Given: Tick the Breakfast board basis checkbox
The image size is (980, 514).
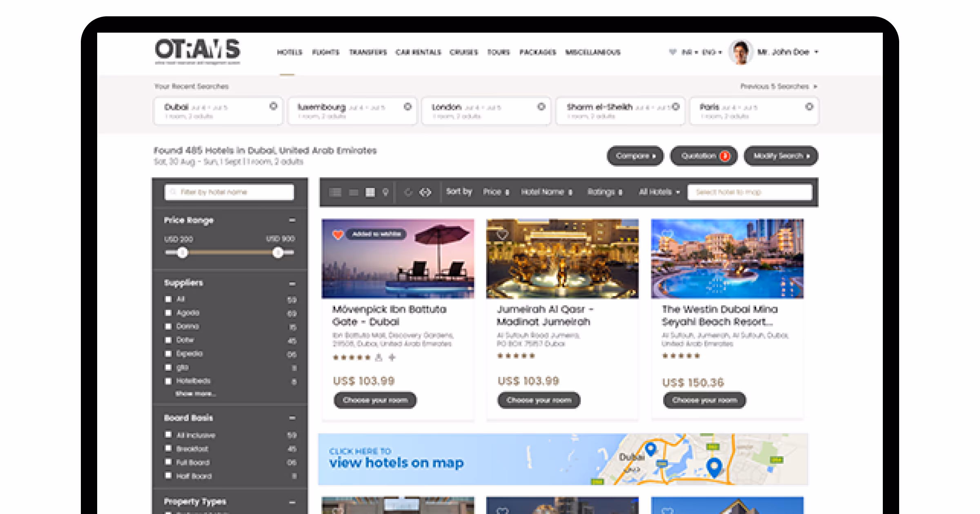Looking at the screenshot, I should pos(168,448).
